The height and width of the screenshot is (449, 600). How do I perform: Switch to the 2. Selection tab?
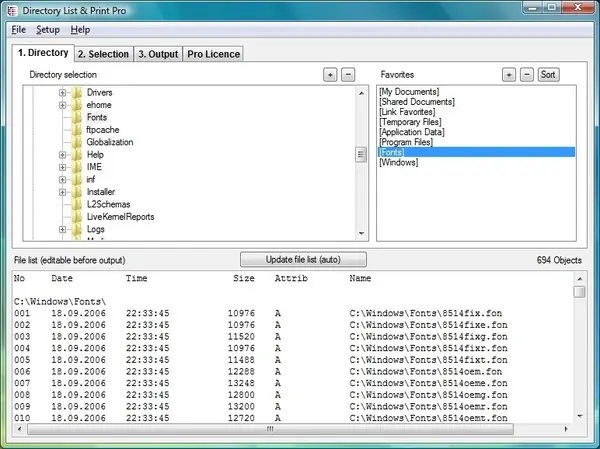point(103,54)
